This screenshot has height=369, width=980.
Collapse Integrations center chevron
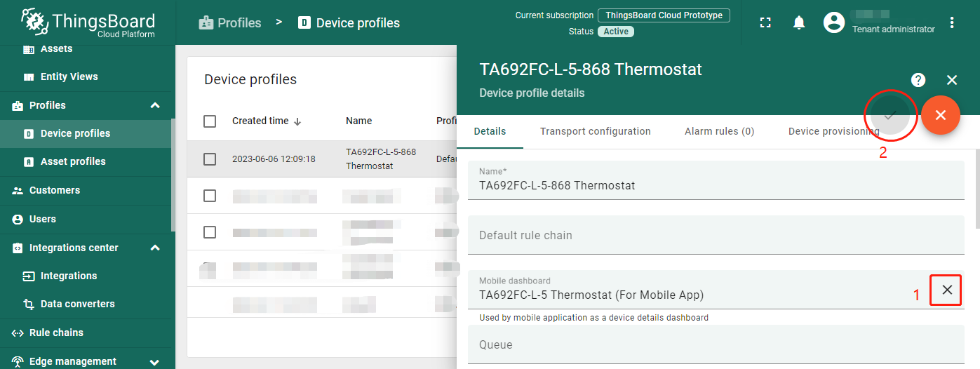coord(155,248)
